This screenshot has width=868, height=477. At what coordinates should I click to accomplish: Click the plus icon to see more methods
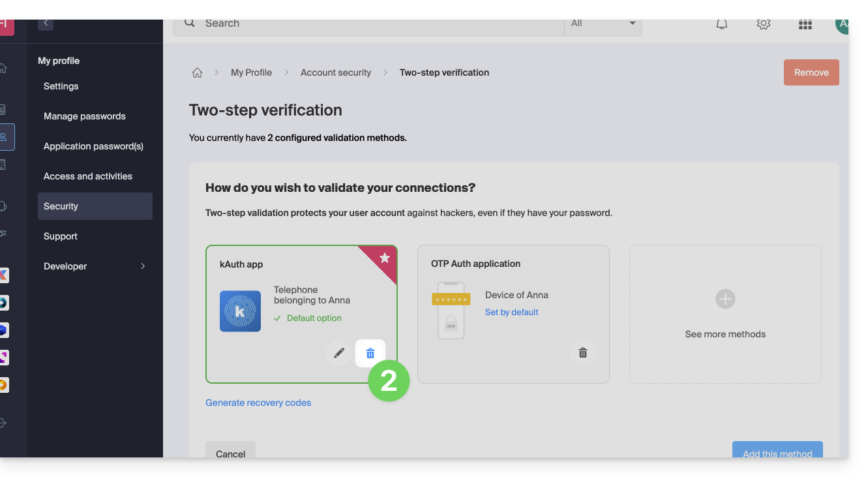pos(725,300)
